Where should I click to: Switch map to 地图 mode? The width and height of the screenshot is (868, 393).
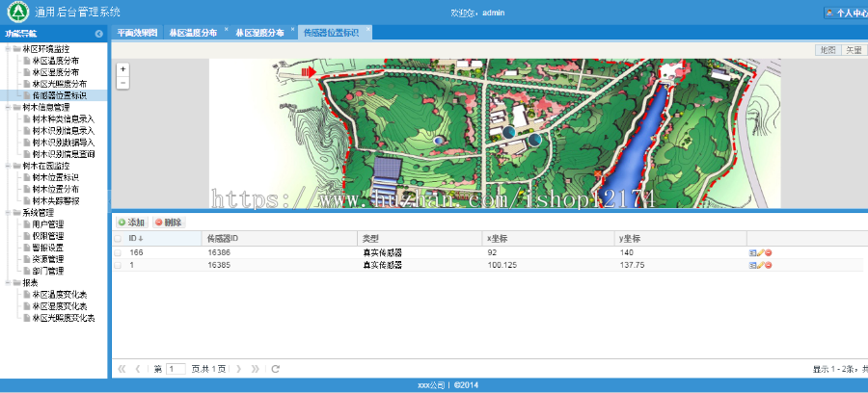click(x=828, y=50)
